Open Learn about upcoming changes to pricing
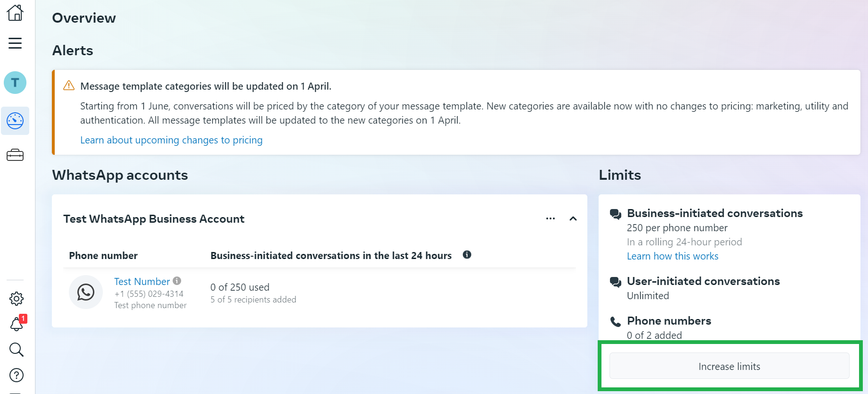 click(171, 140)
